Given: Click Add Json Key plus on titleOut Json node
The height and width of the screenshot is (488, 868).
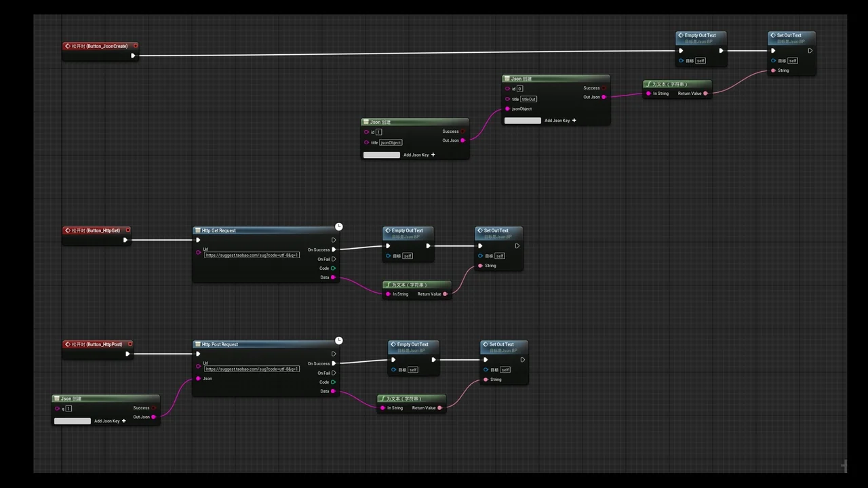Looking at the screenshot, I should coord(574,121).
